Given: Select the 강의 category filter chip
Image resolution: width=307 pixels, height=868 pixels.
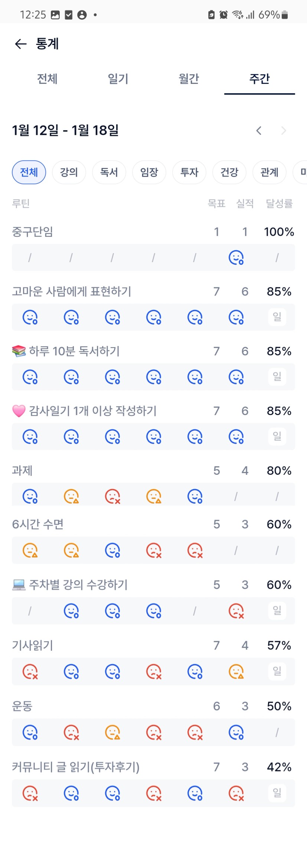Looking at the screenshot, I should coord(69,172).
